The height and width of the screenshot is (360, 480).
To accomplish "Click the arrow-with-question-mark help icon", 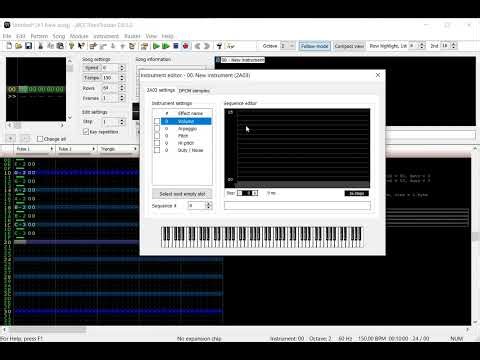I will pyautogui.click(x=81, y=46).
